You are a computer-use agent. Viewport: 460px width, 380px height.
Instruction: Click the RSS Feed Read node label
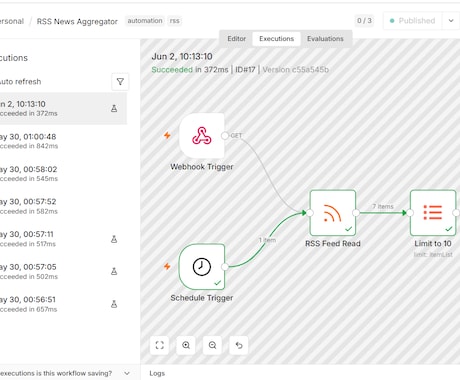point(333,244)
